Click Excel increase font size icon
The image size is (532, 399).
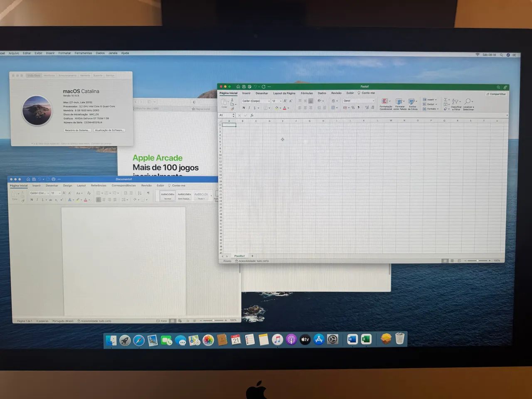(285, 101)
